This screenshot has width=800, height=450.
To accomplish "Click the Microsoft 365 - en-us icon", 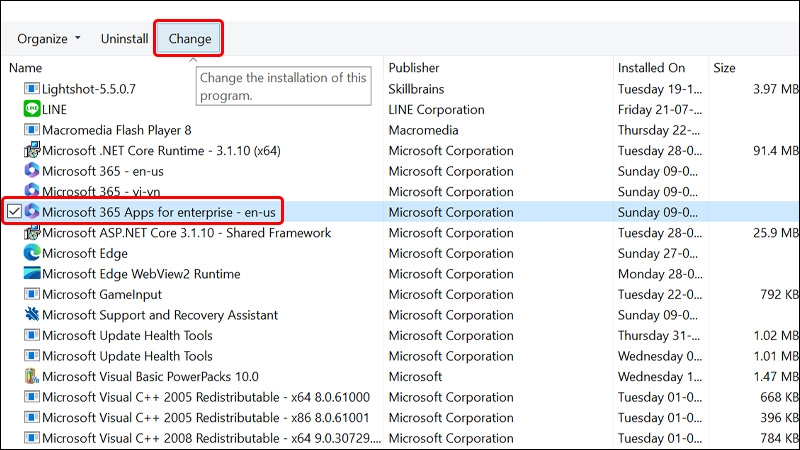I will tap(32, 170).
